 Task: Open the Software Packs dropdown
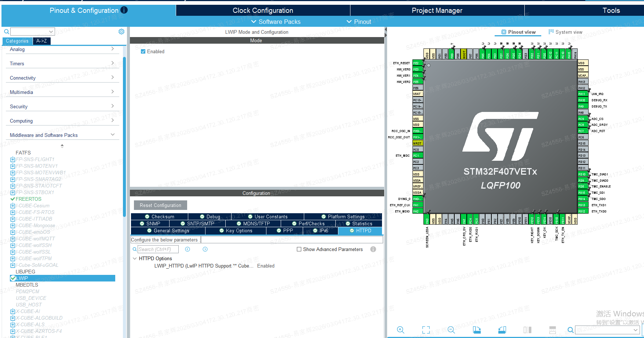click(x=276, y=22)
